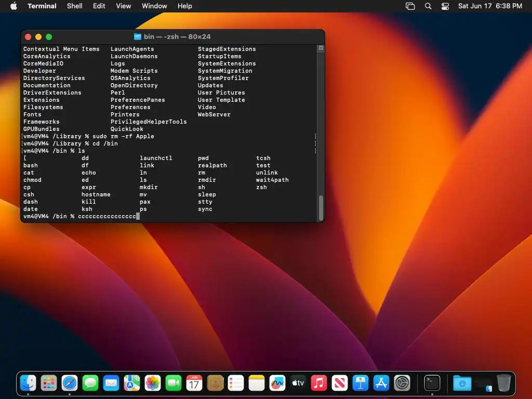Open Apple TV app in the Dock
This screenshot has height=399, width=532.
[x=298, y=383]
